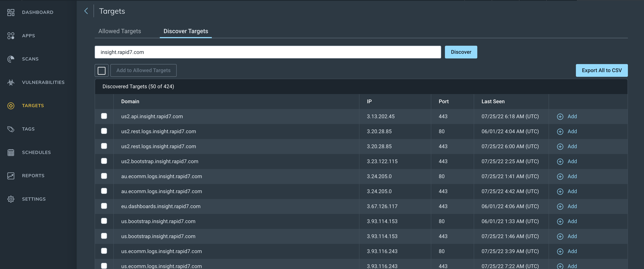This screenshot has width=644, height=269.
Task: Toggle the select-all targets checkbox
Action: point(101,71)
